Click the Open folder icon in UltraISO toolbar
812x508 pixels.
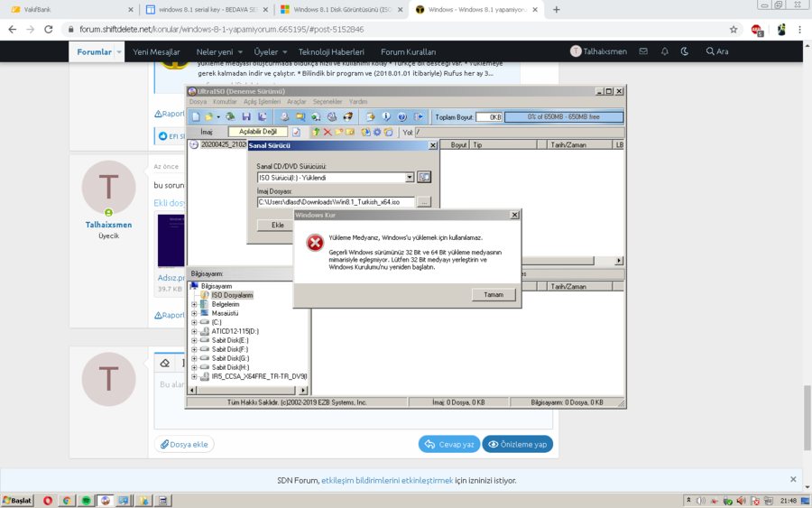pos(208,117)
